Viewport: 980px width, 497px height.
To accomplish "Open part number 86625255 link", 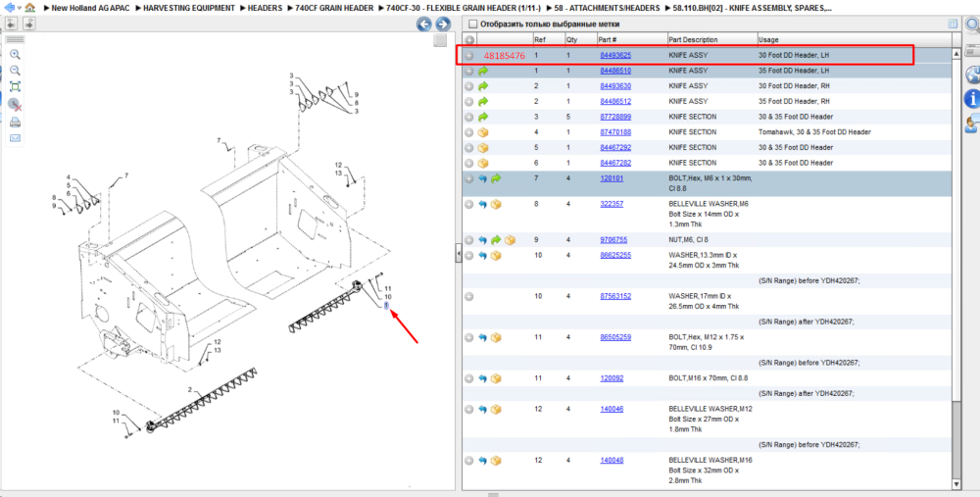I will 615,255.
